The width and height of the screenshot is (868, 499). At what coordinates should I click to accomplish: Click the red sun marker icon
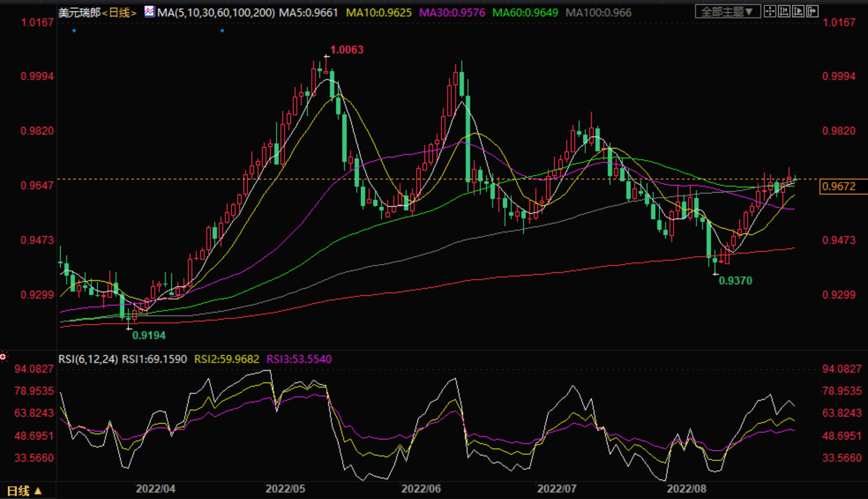pos(3,357)
